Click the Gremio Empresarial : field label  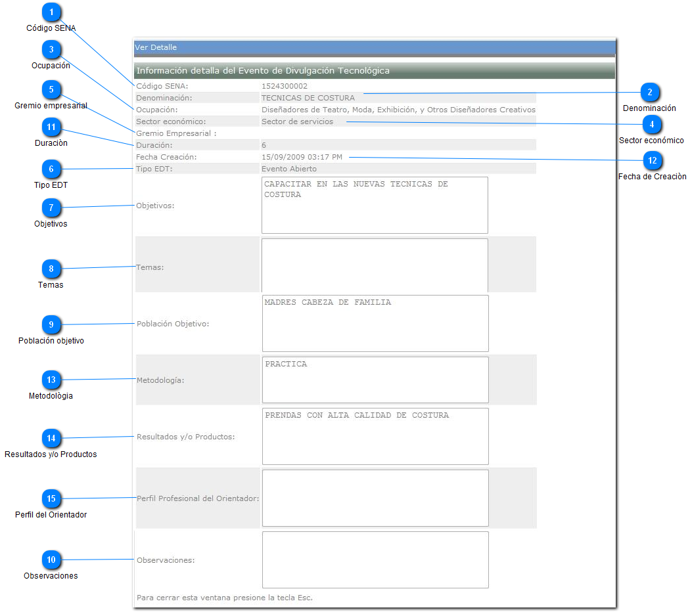pyautogui.click(x=176, y=134)
